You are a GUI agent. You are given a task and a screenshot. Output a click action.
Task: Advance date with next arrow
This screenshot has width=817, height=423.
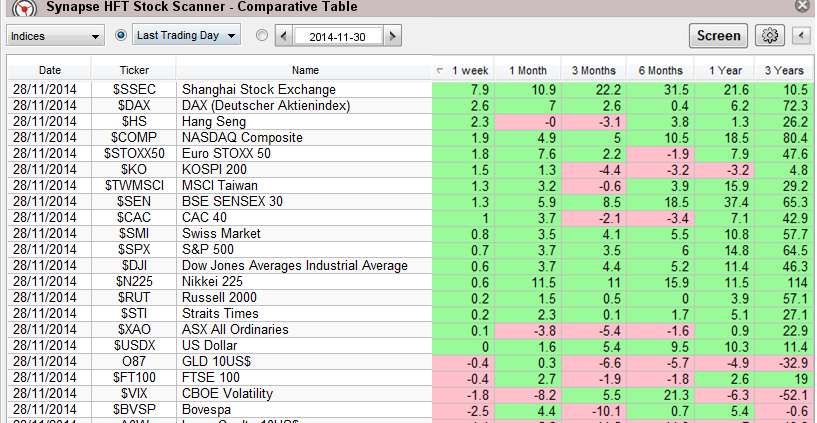[392, 36]
